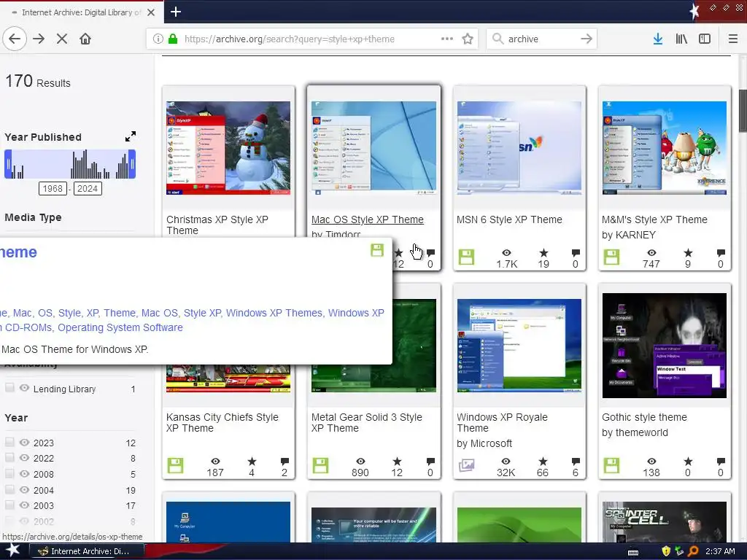The height and width of the screenshot is (560, 747).
Task: Open MSN 6 Style XP Theme
Action: click(509, 219)
